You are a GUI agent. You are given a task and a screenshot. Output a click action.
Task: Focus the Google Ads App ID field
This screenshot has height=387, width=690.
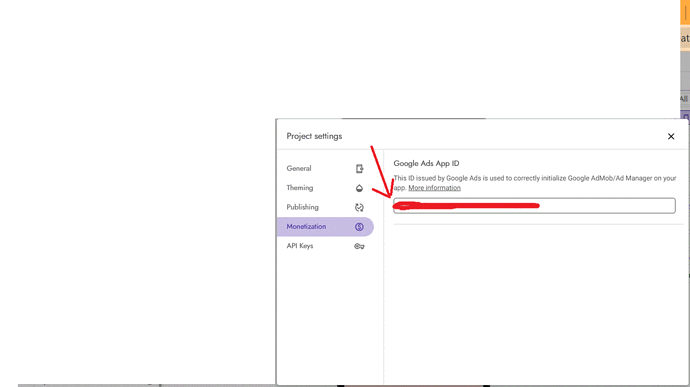[x=534, y=206]
